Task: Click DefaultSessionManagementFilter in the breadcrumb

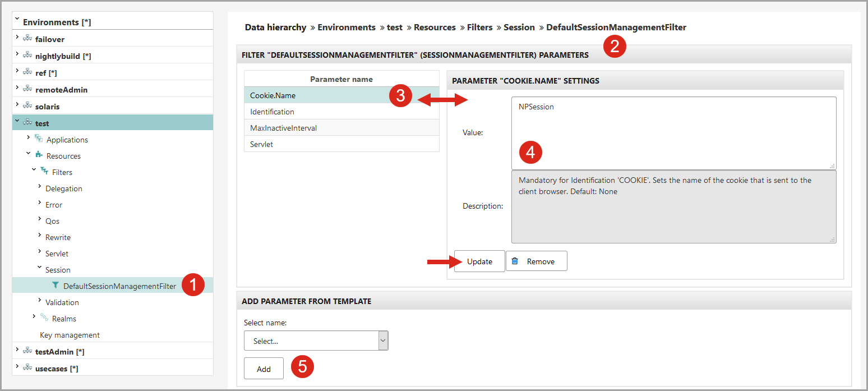Action: [x=616, y=27]
